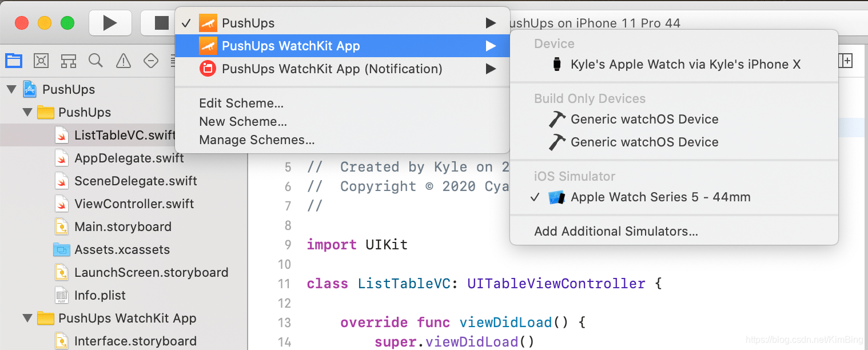Select first Generic watchOS Device
Image resolution: width=868 pixels, height=350 pixels.
point(674,119)
